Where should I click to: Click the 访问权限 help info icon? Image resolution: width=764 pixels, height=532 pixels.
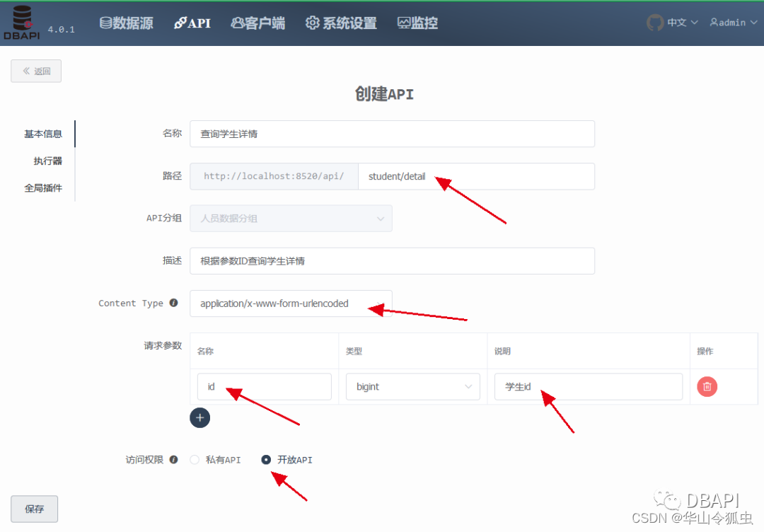[173, 459]
